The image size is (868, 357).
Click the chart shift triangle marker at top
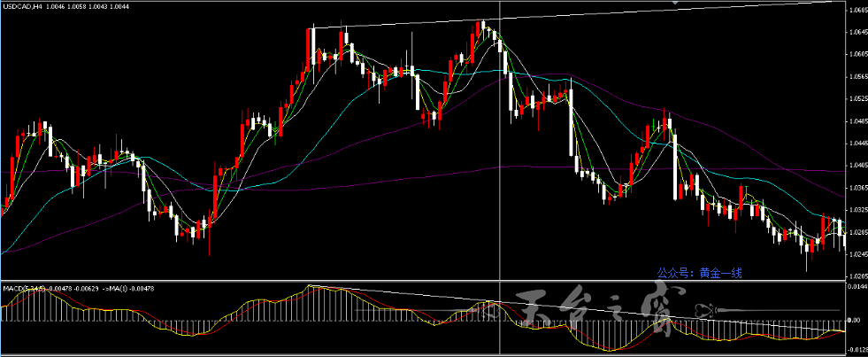click(x=675, y=3)
